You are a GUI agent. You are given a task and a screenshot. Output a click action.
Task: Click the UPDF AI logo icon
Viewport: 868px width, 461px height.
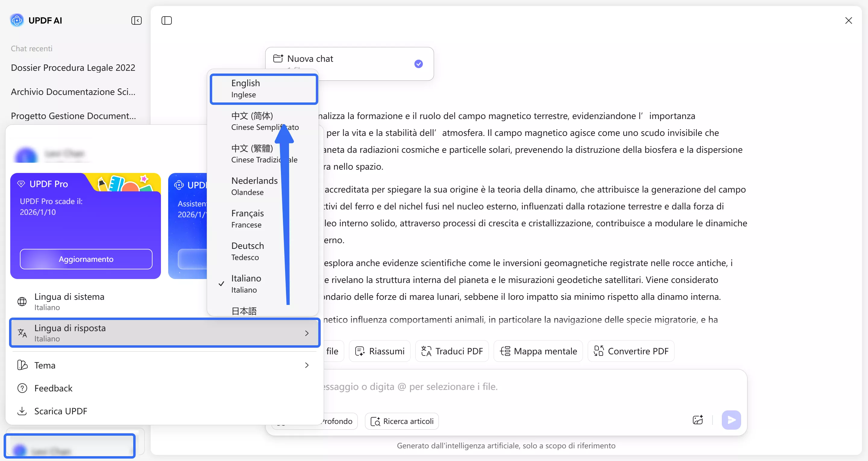point(17,20)
